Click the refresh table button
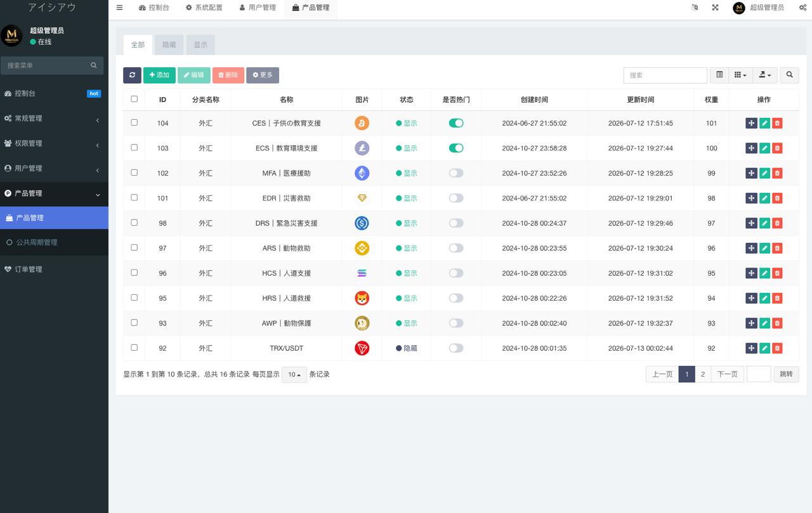812x513 pixels. click(132, 75)
